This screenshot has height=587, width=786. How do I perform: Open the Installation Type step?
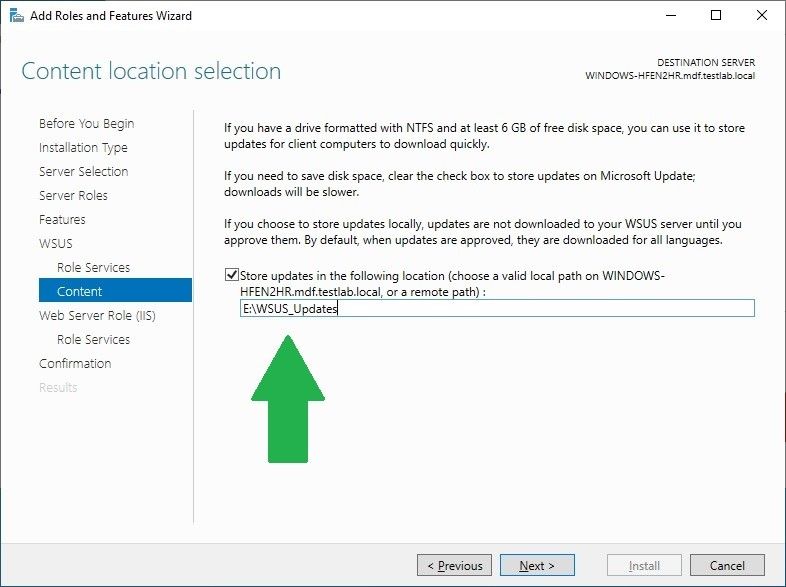(83, 147)
